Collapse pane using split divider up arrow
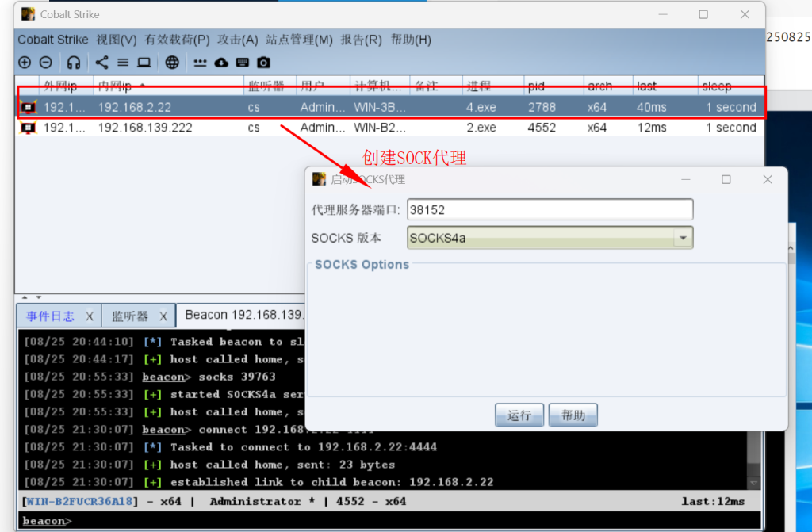The image size is (812, 532). (25, 297)
